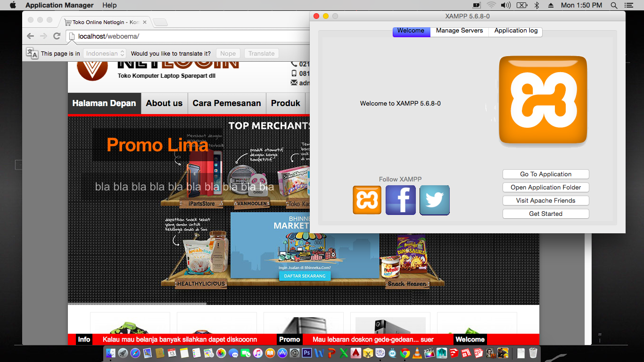Click the localhost address bar
The image size is (644, 362).
point(189,36)
